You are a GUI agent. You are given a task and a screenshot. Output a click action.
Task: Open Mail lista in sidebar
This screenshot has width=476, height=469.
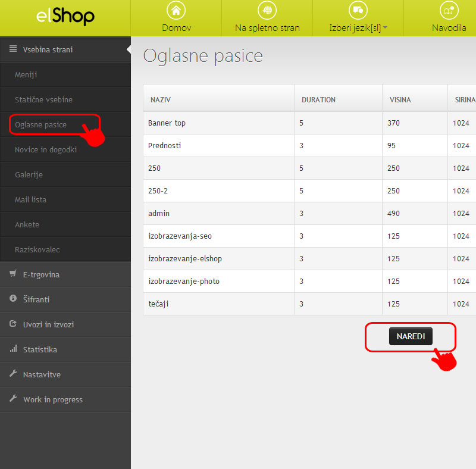click(x=65, y=199)
